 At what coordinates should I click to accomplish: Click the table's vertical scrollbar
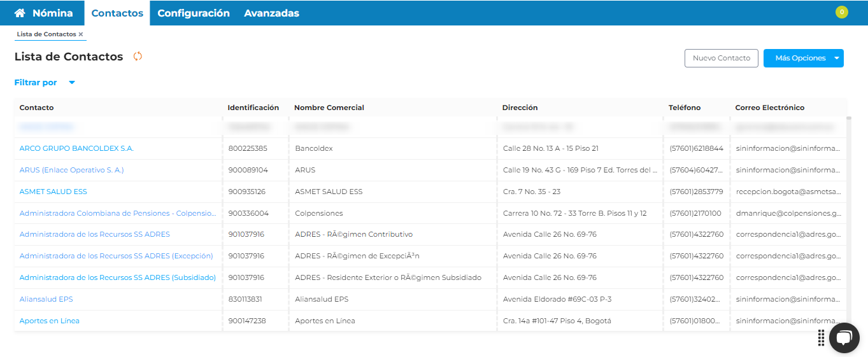pyautogui.click(x=848, y=223)
